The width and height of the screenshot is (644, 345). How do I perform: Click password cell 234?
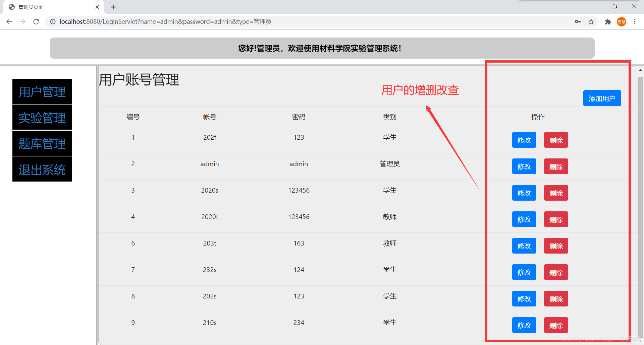click(x=299, y=323)
